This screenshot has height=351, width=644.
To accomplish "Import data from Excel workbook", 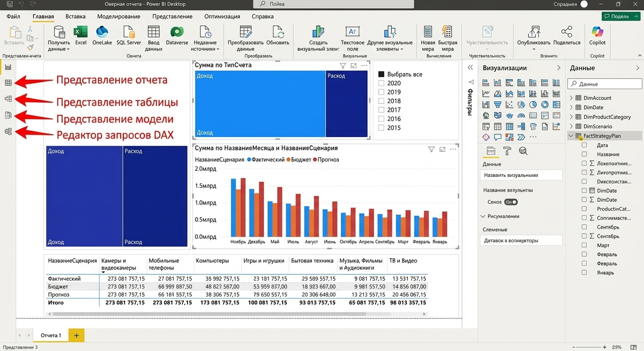I will (x=81, y=36).
